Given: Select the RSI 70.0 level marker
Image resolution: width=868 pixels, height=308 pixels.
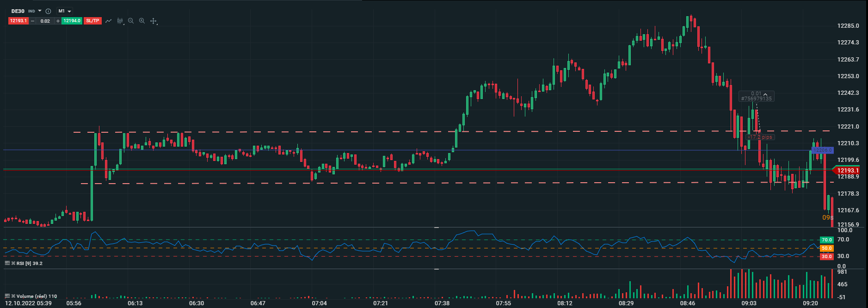Looking at the screenshot, I should point(826,240).
